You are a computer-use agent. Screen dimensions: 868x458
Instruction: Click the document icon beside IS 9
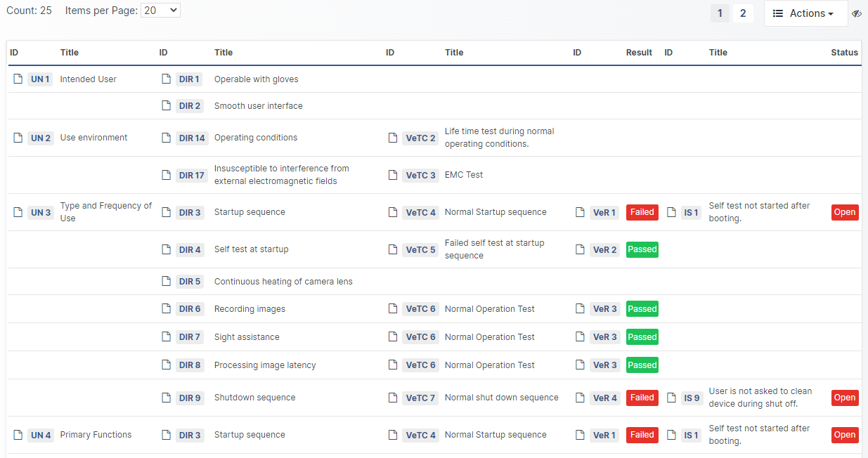tap(671, 398)
